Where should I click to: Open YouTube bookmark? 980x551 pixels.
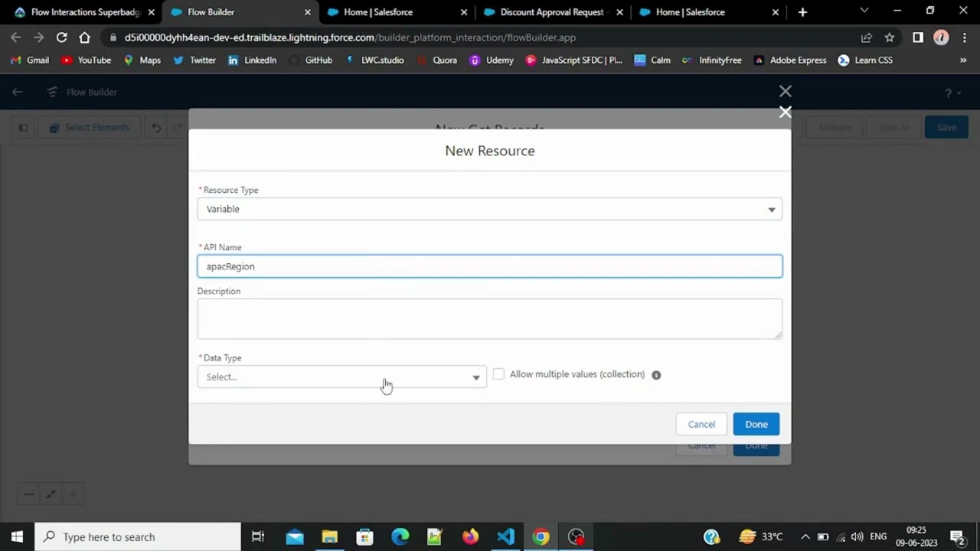86,60
